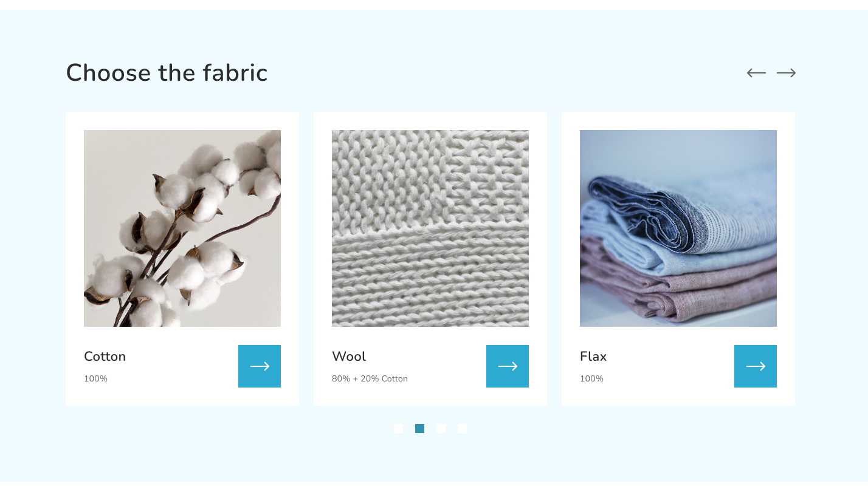Screen dimensions: 868x492
Task: Jump to the fourth pagination dot
Action: tap(462, 429)
